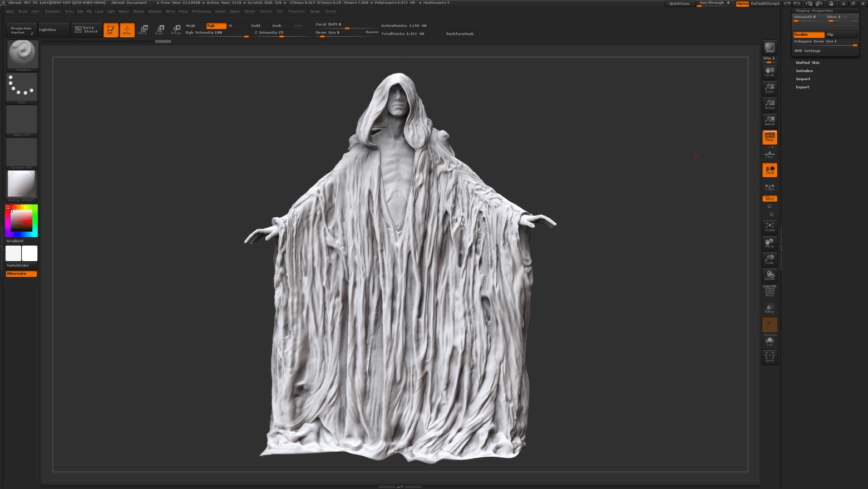Image resolution: width=868 pixels, height=489 pixels.
Task: Click the Quick Sketch button
Action: point(86,30)
